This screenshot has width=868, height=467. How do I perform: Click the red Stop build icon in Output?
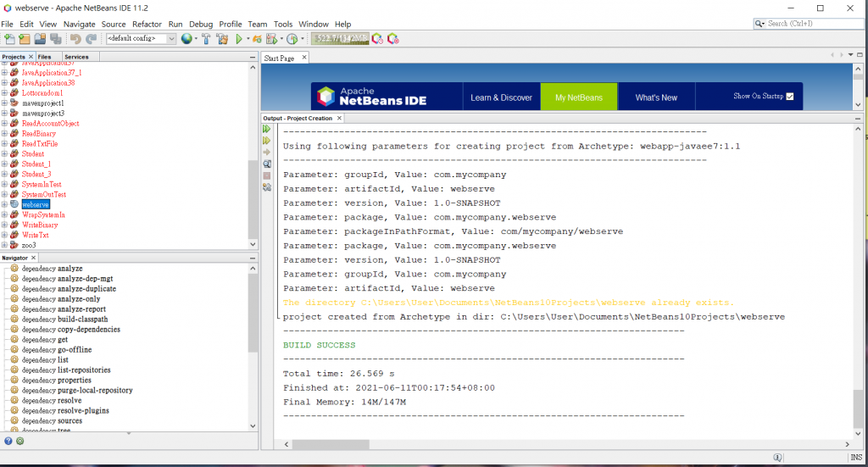[x=267, y=175]
